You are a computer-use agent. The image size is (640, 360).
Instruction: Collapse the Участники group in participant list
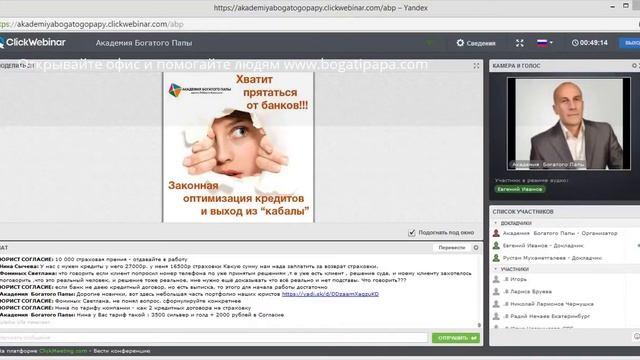click(496, 269)
